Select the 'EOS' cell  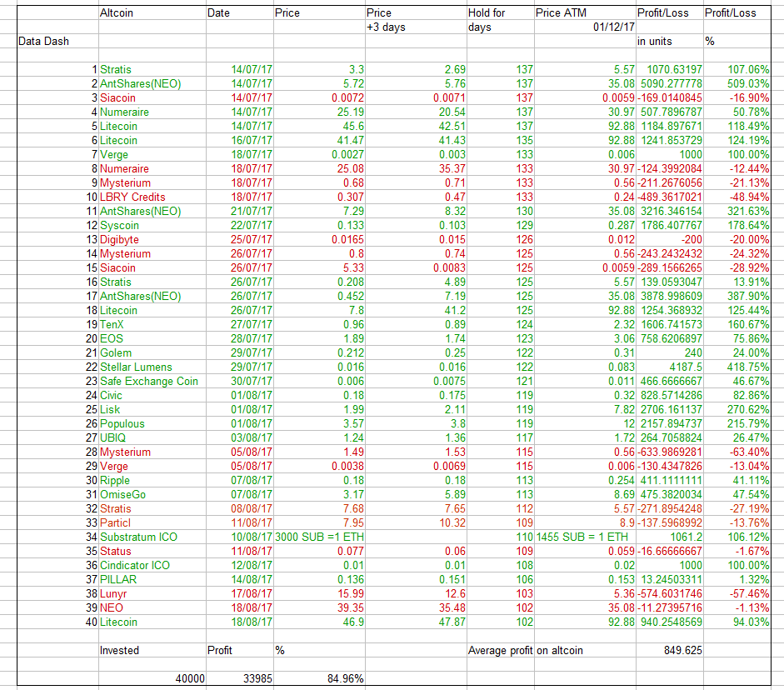click(152, 338)
